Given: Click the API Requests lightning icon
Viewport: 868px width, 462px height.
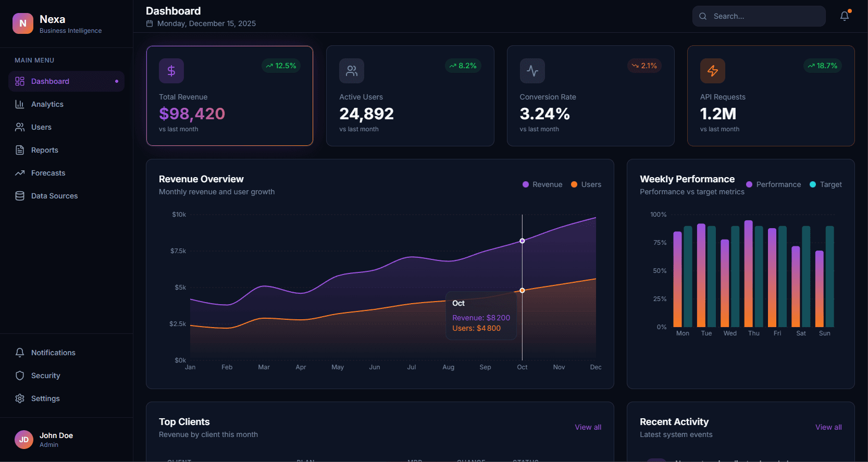Looking at the screenshot, I should point(712,71).
